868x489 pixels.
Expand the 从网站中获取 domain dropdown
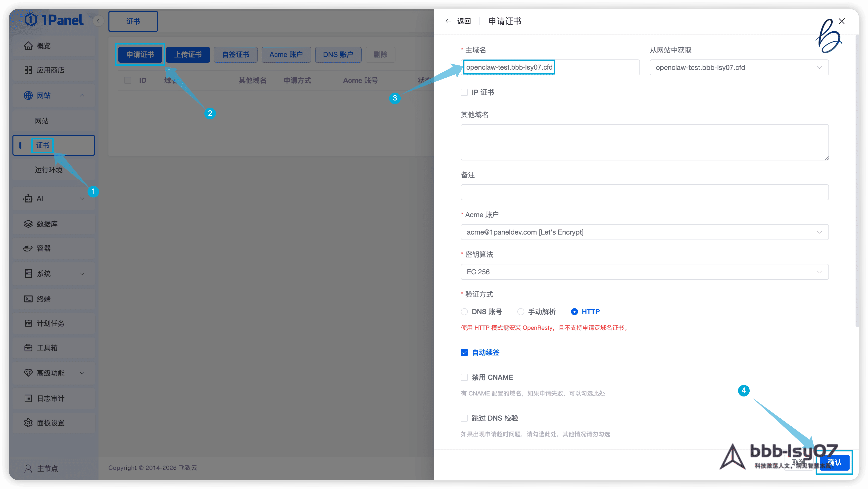pyautogui.click(x=739, y=68)
